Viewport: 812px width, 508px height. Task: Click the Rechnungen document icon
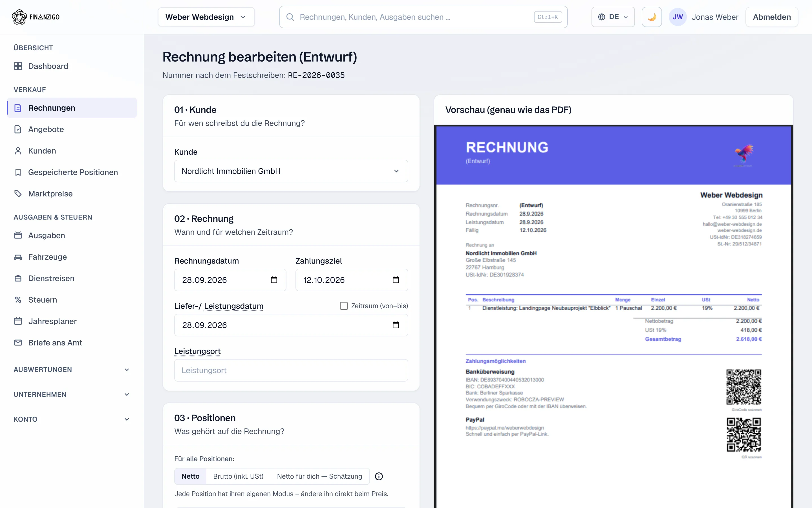click(18, 108)
